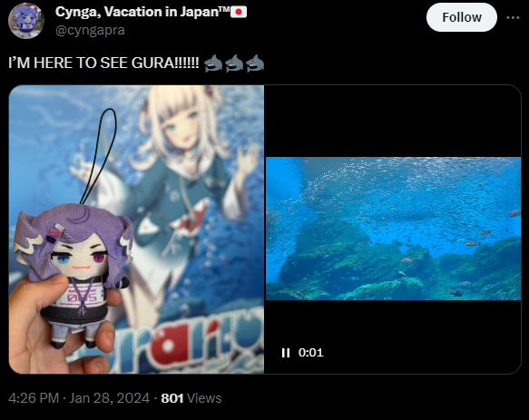The image size is (529, 420).
Task: Click the Japan flag emoji in name
Action: pyautogui.click(x=239, y=12)
